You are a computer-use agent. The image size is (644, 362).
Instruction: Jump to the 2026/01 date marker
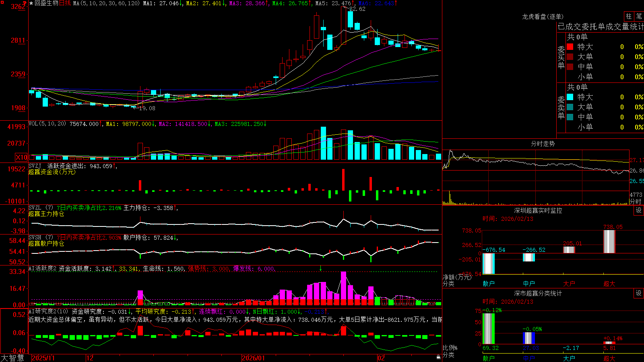254,358
